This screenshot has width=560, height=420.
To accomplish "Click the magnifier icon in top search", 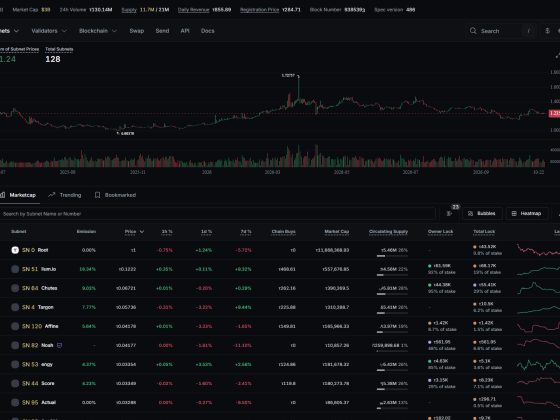I will (473, 31).
